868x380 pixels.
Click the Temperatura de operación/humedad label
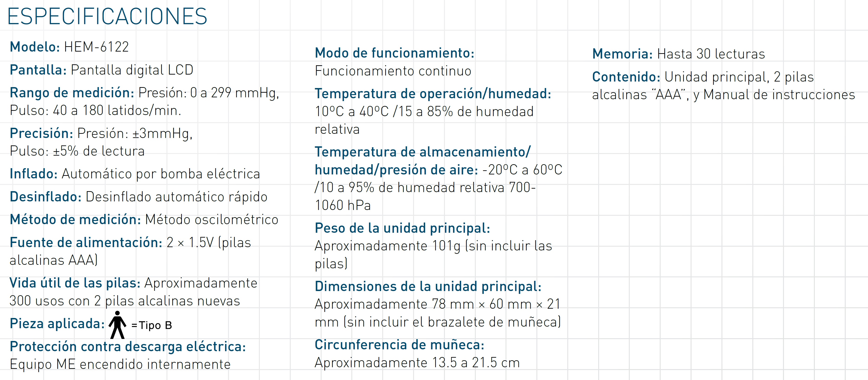pyautogui.click(x=433, y=94)
